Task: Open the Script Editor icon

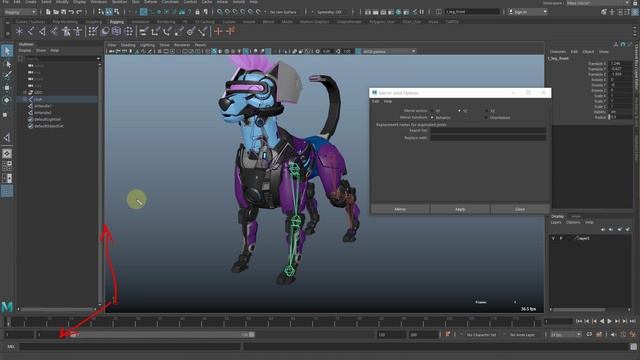Action: point(633,347)
